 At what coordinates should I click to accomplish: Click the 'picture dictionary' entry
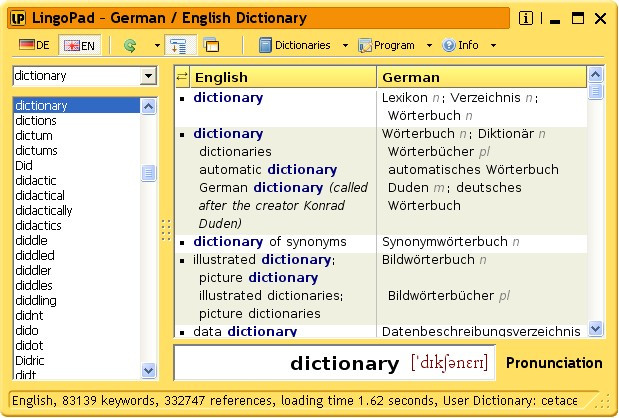tap(258, 277)
